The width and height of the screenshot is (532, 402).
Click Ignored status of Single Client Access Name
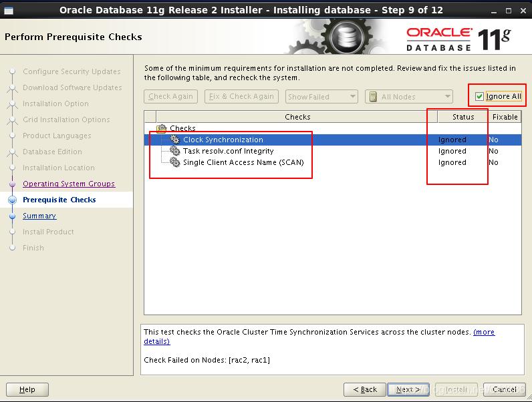pos(452,162)
